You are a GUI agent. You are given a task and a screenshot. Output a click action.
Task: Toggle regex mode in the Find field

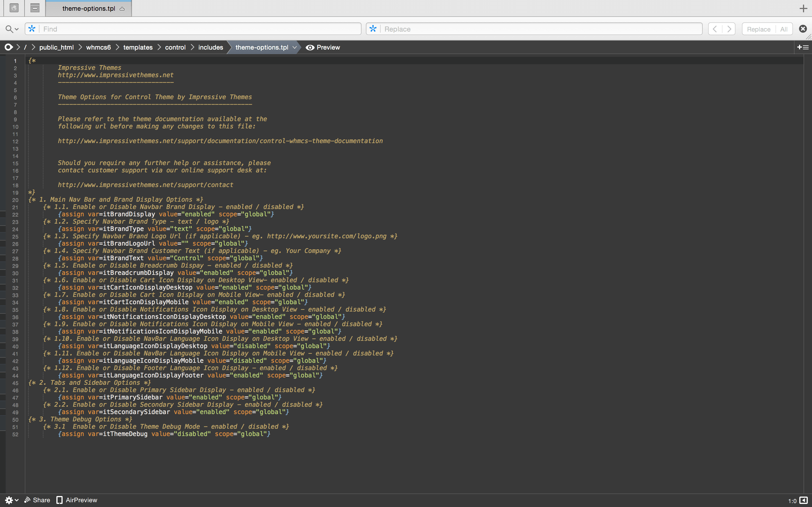[x=32, y=29]
